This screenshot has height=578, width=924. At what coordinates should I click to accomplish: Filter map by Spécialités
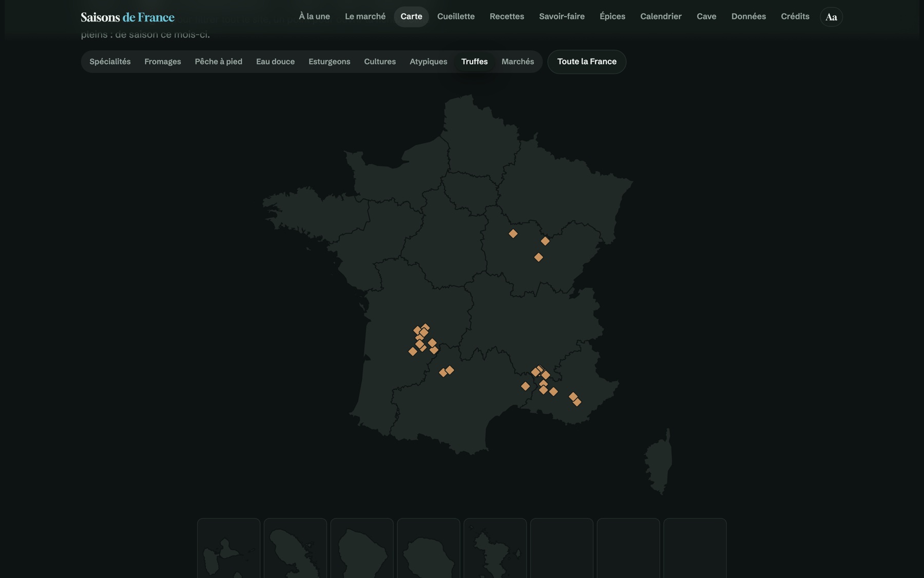pyautogui.click(x=110, y=62)
